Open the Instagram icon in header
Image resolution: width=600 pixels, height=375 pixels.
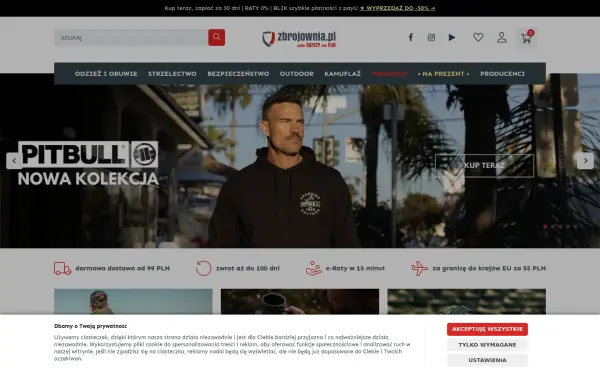(x=431, y=38)
